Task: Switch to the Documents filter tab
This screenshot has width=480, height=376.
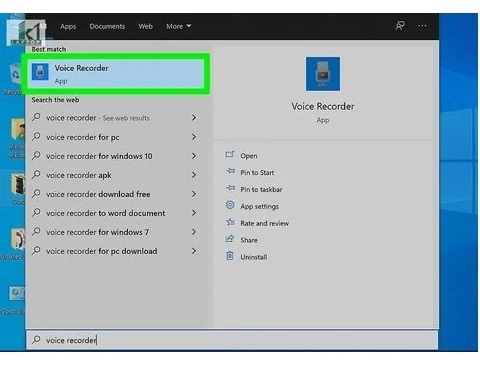Action: tap(107, 26)
